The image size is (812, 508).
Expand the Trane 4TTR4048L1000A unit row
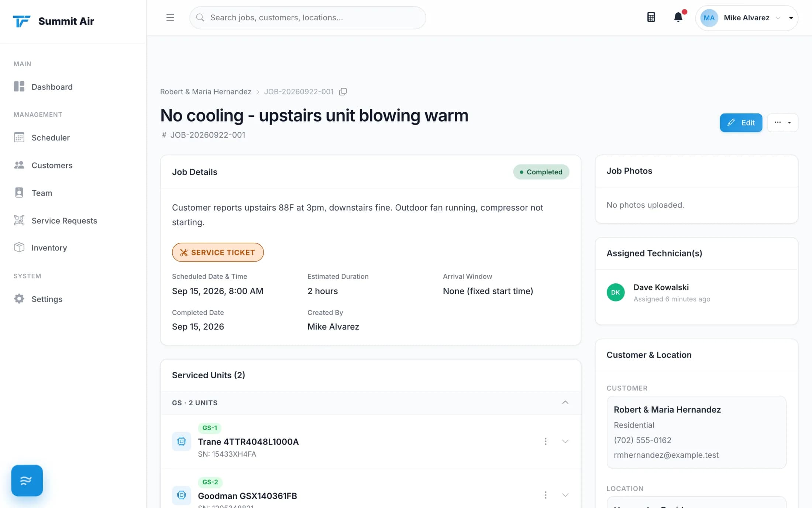click(565, 441)
